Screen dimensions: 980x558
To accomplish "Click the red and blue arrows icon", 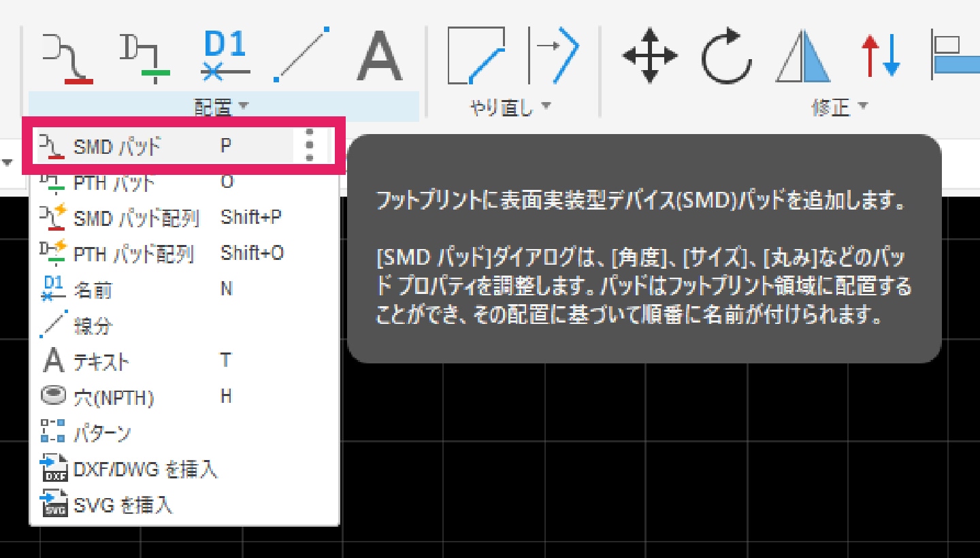I will pos(881,56).
